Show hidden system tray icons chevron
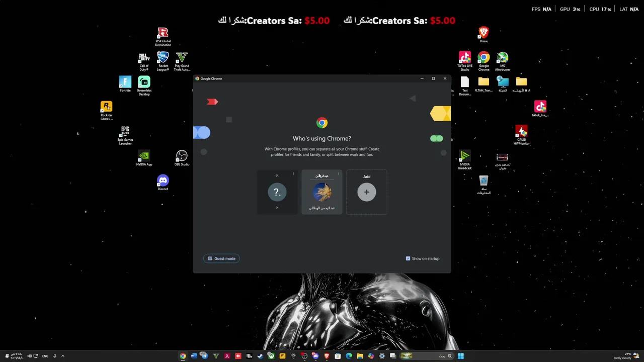 [x=63, y=356]
